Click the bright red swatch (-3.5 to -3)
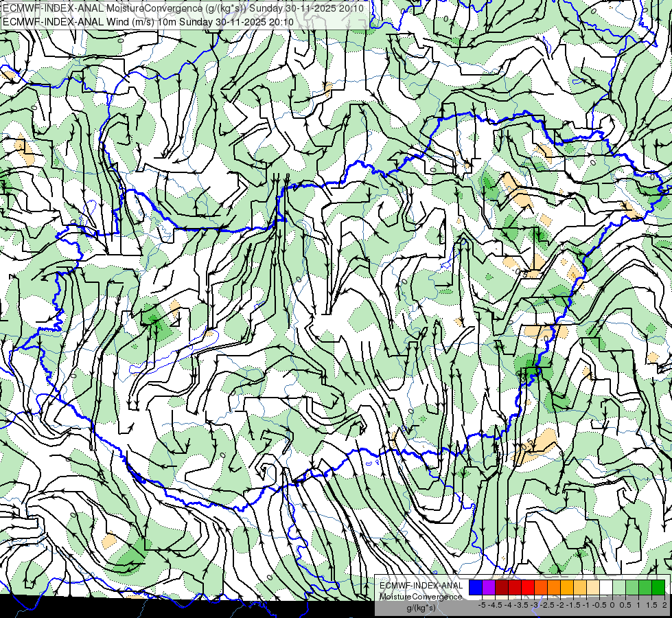Viewport: 672px width, 618px height. (528, 587)
